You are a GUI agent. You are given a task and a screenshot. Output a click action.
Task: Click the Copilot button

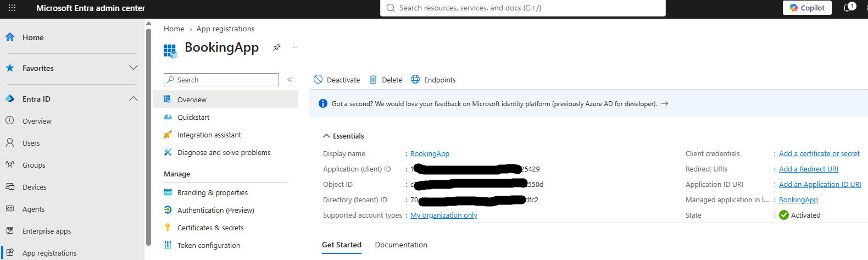click(807, 8)
